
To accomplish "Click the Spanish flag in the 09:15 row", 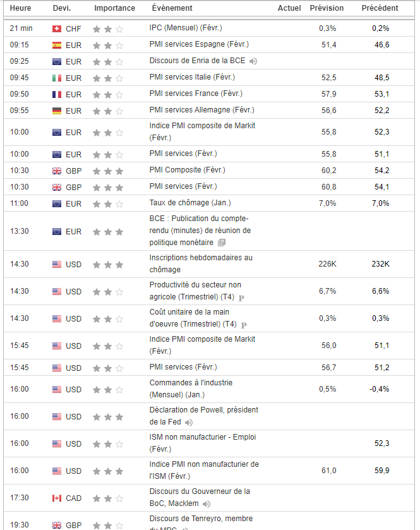I will [57, 45].
